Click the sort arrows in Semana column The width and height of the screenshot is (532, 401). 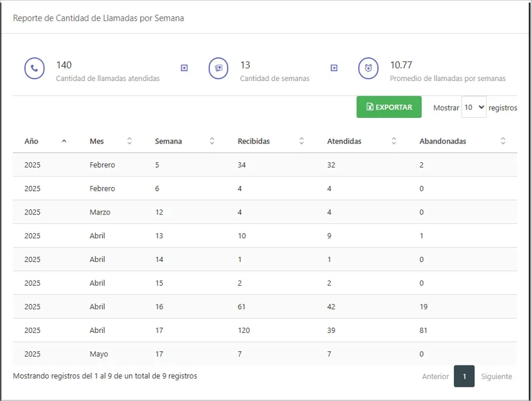[212, 141]
